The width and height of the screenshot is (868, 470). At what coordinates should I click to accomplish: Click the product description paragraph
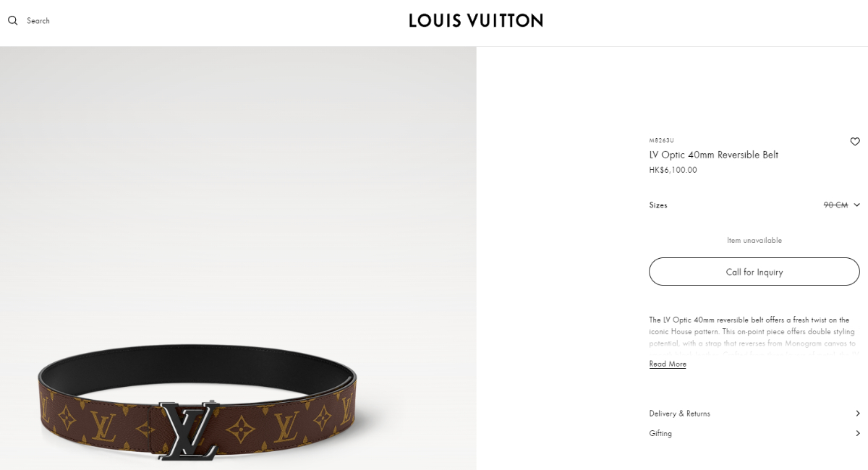point(752,337)
